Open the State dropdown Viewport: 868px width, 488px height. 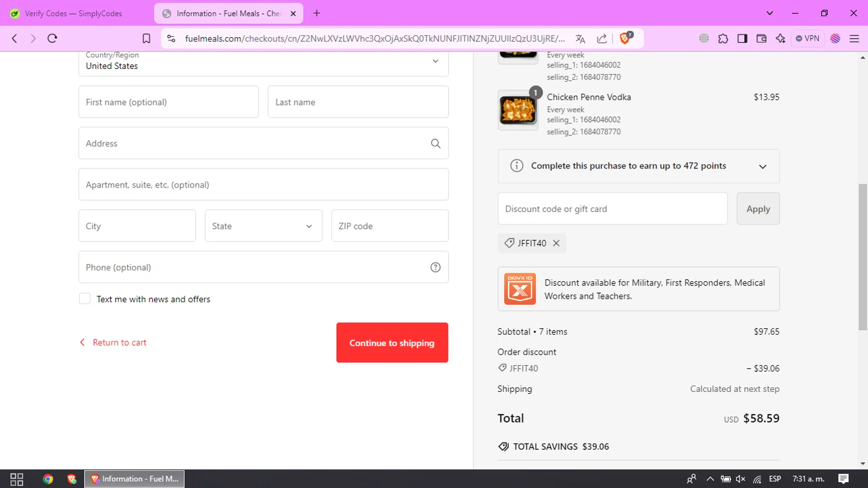(x=263, y=226)
